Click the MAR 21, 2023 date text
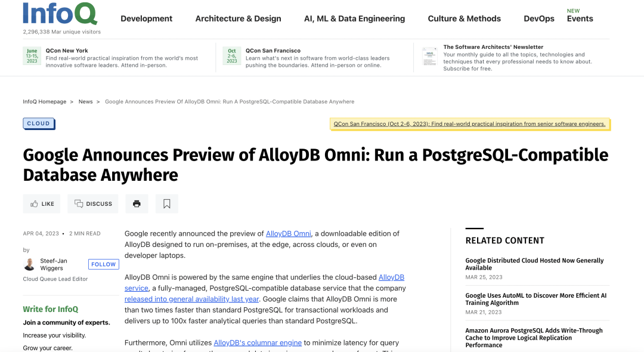 (x=484, y=312)
